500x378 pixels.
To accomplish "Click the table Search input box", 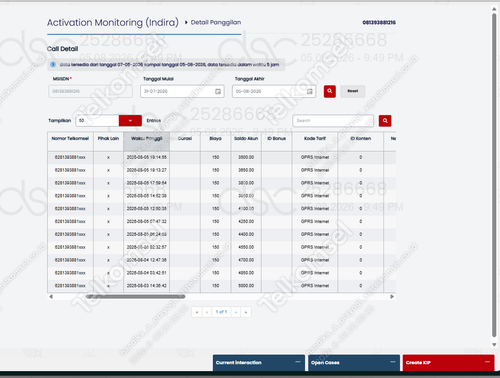I will [x=333, y=121].
